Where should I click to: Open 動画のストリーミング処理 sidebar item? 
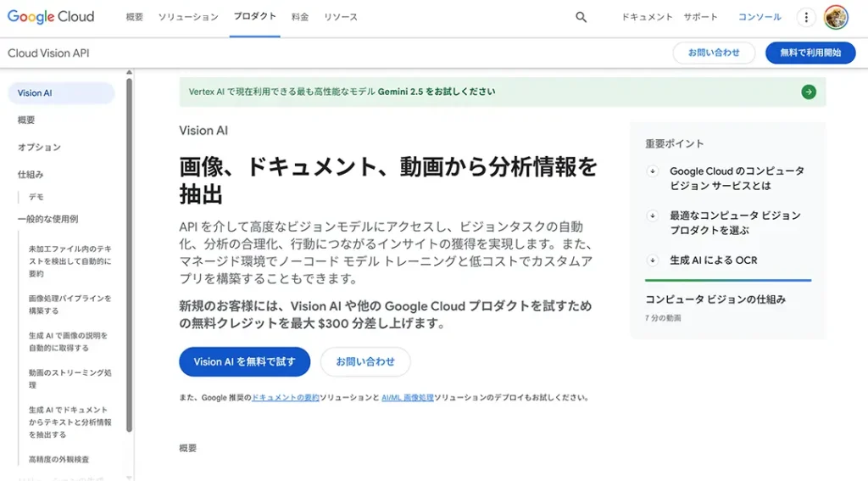tap(70, 378)
